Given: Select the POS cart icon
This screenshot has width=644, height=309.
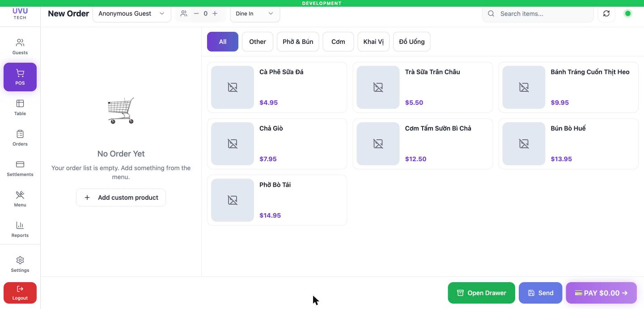Looking at the screenshot, I should pos(20,73).
